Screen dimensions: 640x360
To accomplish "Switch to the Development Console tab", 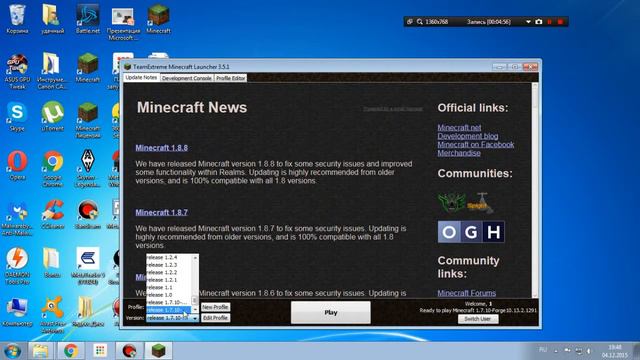I will click(x=187, y=78).
